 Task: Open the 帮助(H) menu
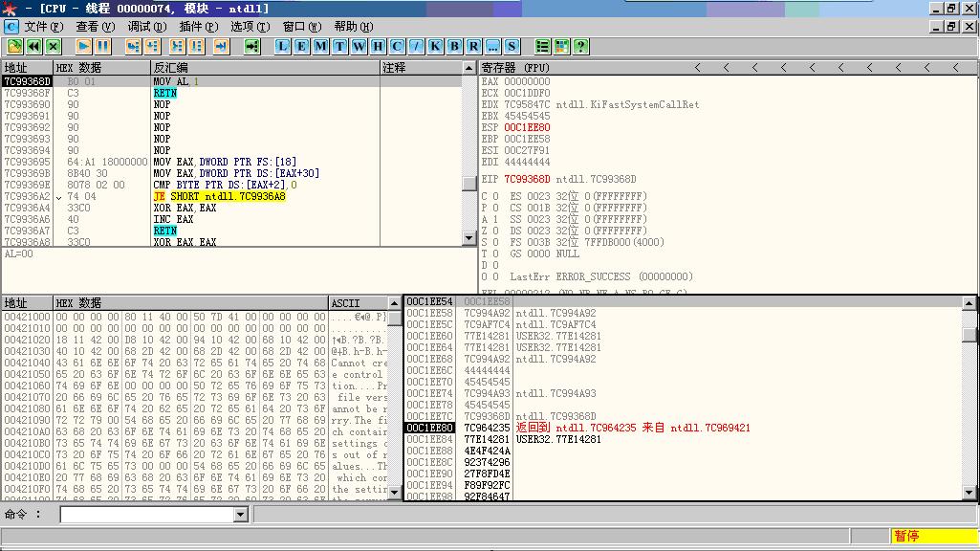(x=353, y=26)
